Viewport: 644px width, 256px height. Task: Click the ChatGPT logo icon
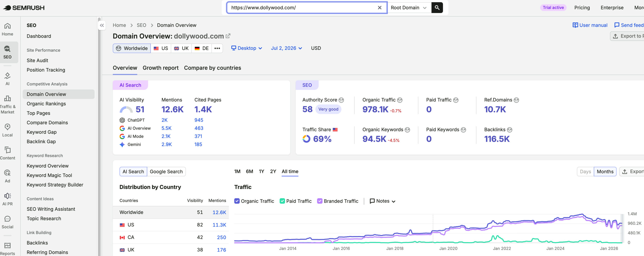pyautogui.click(x=122, y=120)
